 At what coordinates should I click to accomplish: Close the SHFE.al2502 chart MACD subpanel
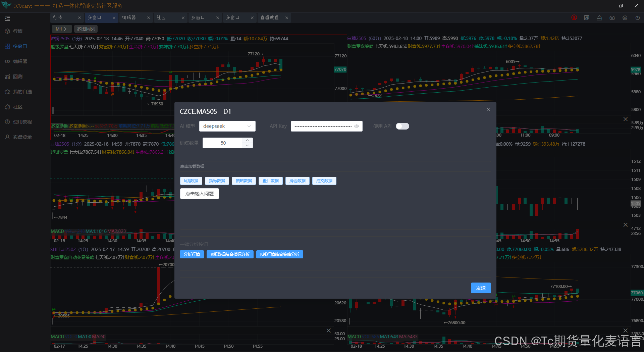pos(329,331)
